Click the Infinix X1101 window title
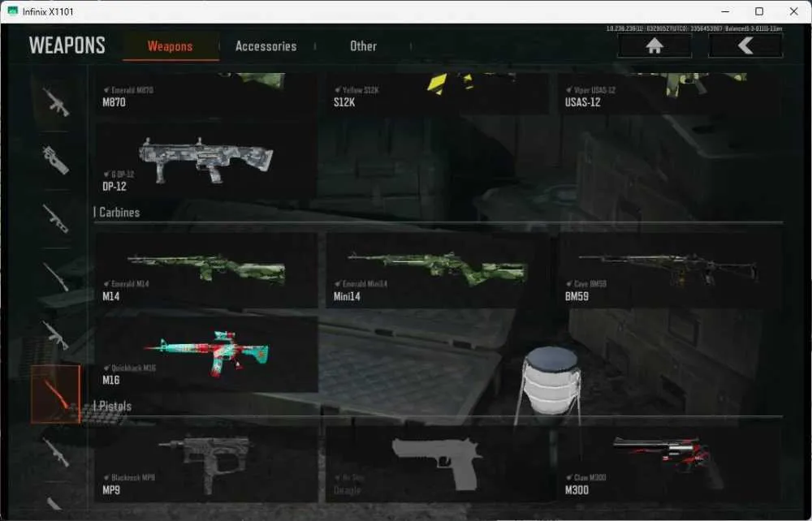This screenshot has width=812, height=521. click(48, 11)
